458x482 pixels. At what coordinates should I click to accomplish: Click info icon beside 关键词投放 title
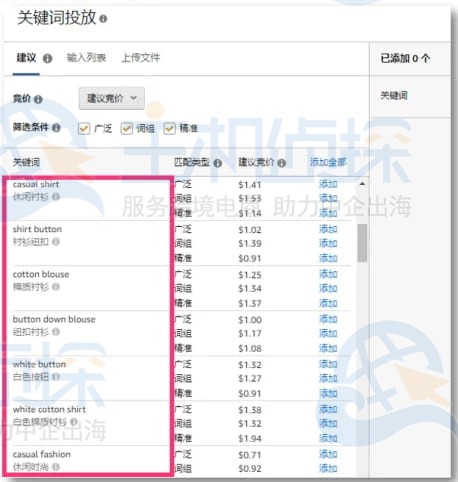click(x=103, y=19)
